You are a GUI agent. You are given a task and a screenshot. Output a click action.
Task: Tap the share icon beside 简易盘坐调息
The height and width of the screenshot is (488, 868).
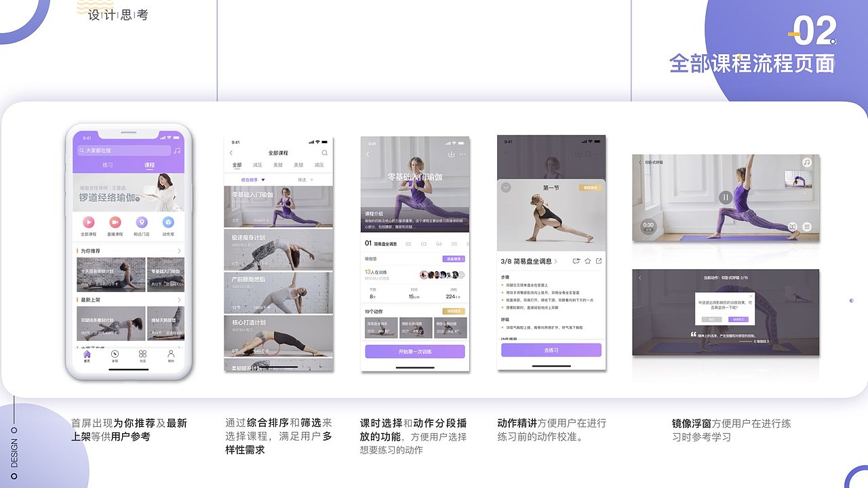[598, 261]
